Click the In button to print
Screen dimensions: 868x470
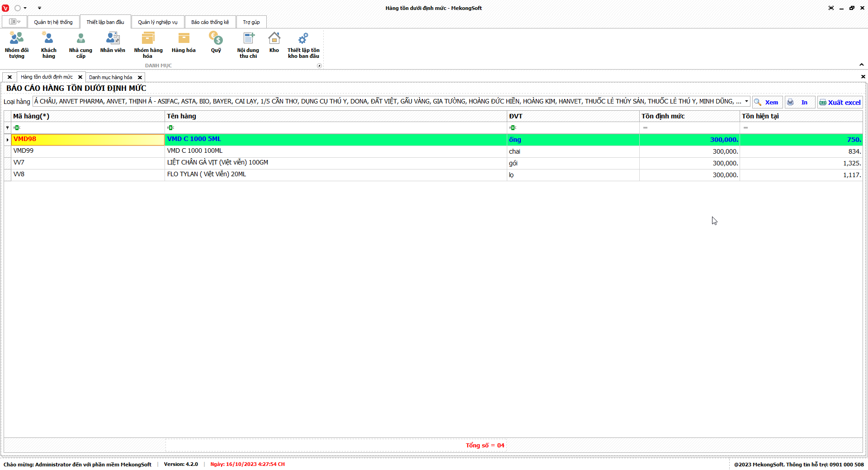(800, 102)
